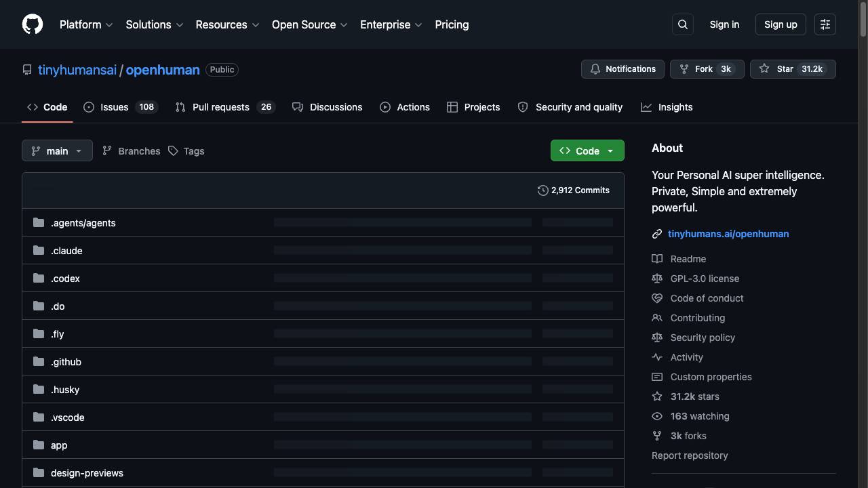The height and width of the screenshot is (488, 868).
Task: Open the appearance settings icon button
Action: 825,24
